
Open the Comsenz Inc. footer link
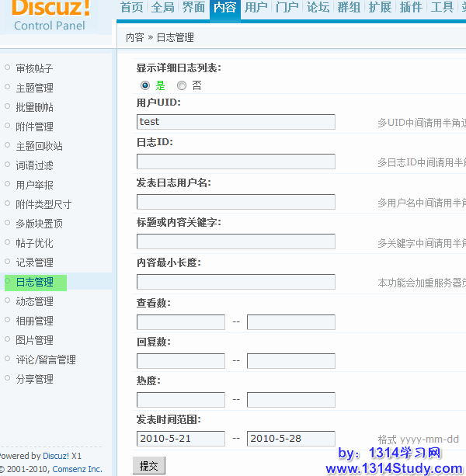click(77, 469)
